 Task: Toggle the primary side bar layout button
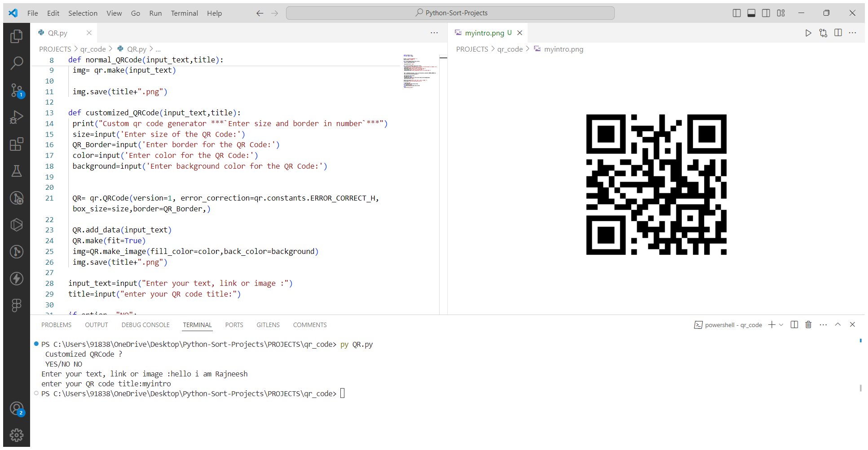[736, 13]
